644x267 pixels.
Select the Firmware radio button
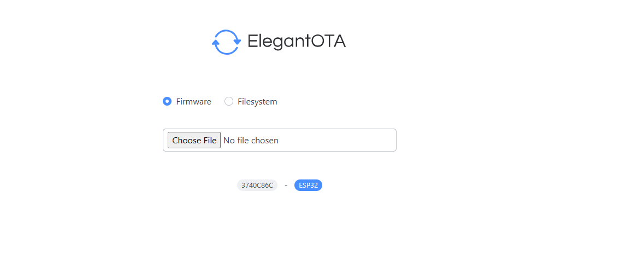pos(167,101)
